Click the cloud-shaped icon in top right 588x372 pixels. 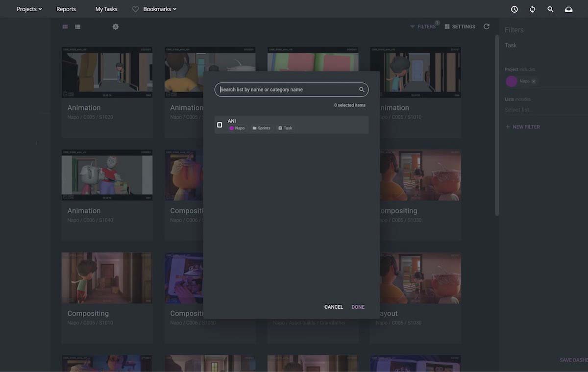(x=568, y=9)
